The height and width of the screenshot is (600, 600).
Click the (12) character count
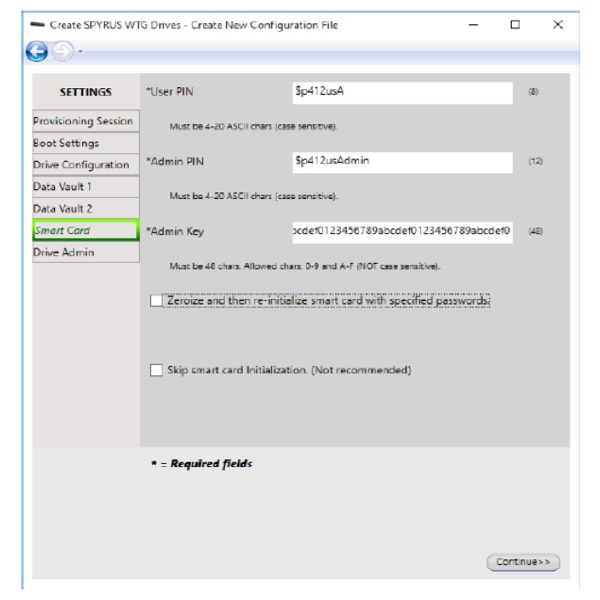click(x=536, y=161)
